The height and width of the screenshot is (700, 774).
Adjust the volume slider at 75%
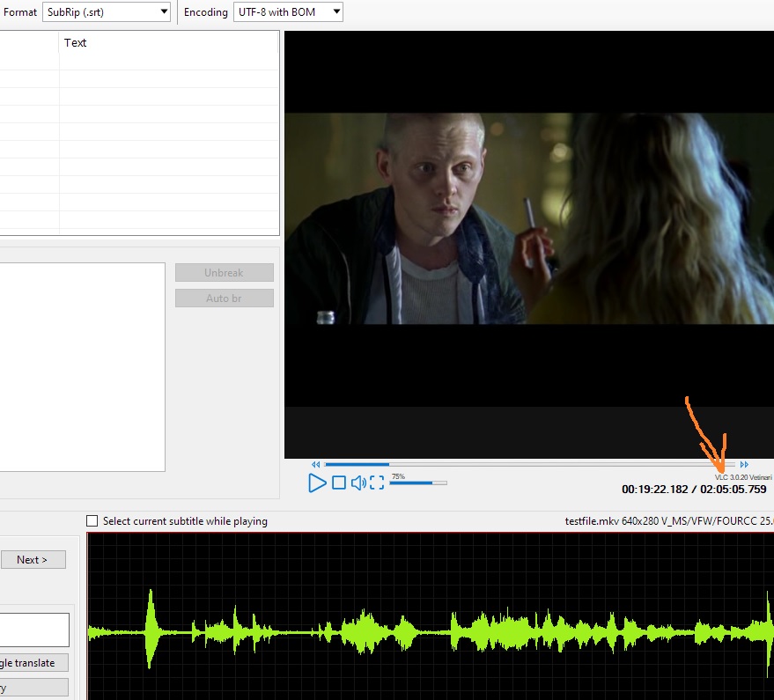coord(418,483)
